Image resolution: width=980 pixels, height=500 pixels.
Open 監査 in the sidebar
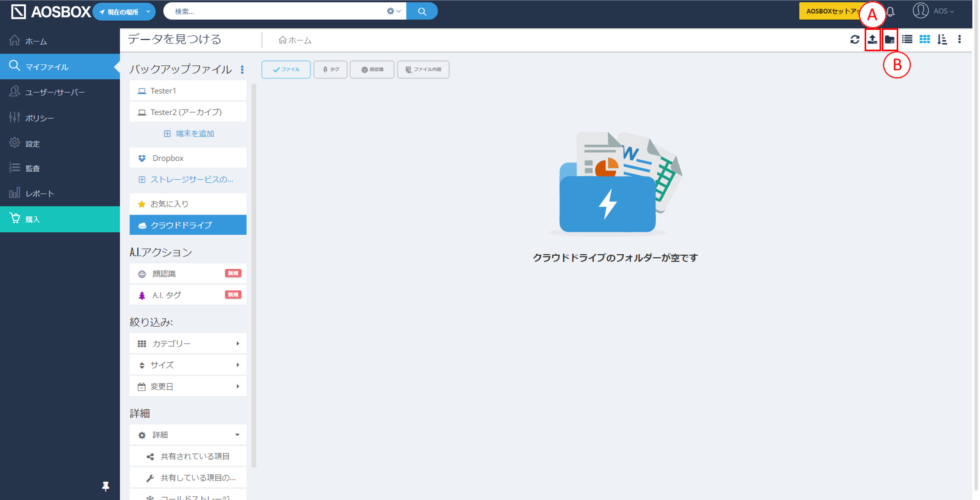(60, 168)
